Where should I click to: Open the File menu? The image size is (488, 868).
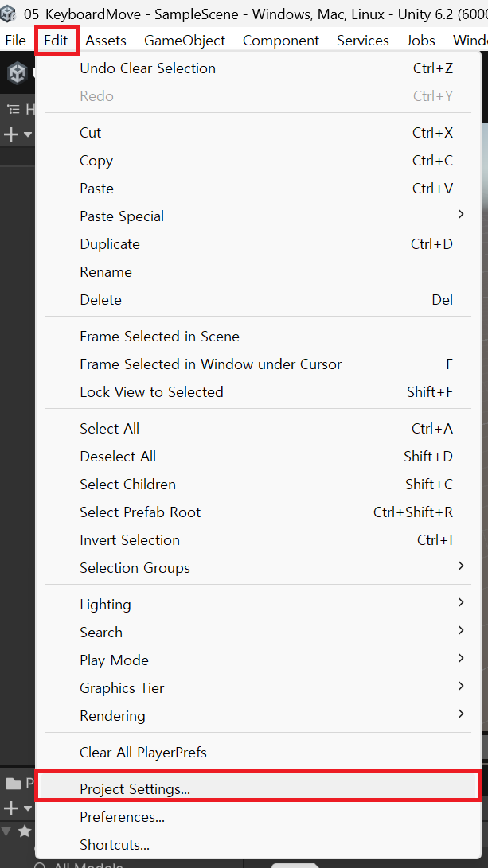tap(16, 41)
